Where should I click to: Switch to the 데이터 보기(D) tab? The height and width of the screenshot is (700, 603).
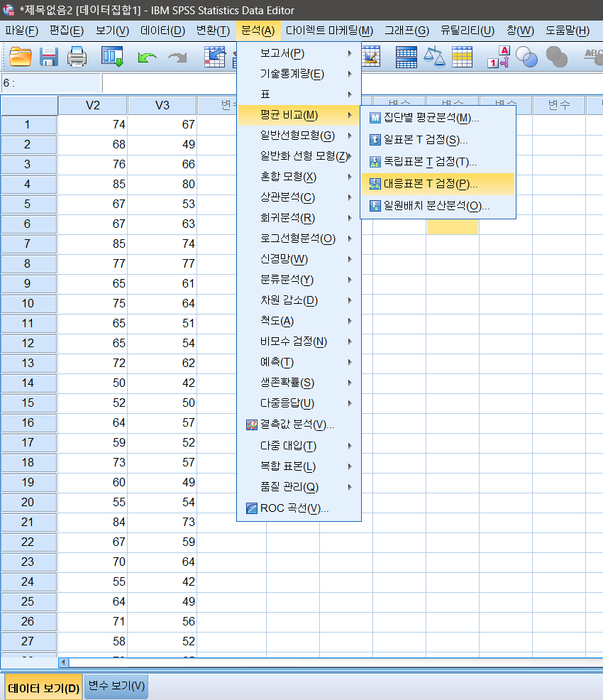pyautogui.click(x=43, y=687)
